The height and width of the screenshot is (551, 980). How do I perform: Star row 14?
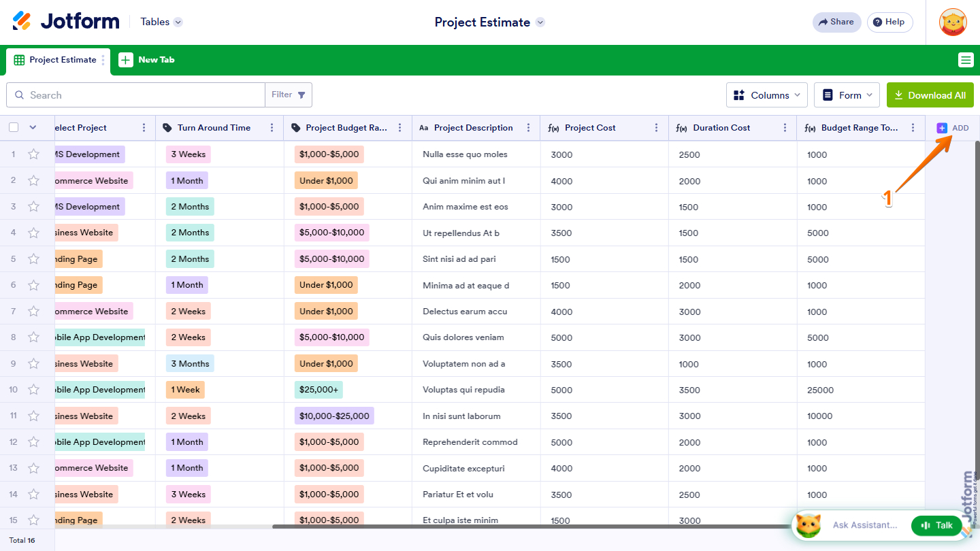(33, 495)
